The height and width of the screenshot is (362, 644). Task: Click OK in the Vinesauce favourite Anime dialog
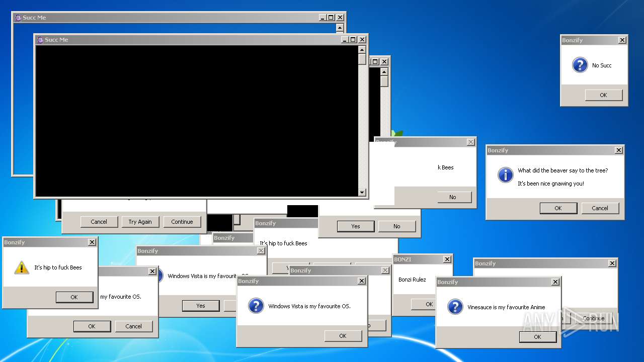537,337
